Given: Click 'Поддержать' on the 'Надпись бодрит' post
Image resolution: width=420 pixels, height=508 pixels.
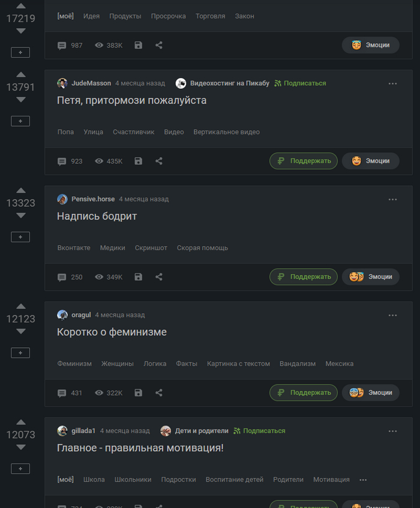Looking at the screenshot, I should [x=304, y=277].
